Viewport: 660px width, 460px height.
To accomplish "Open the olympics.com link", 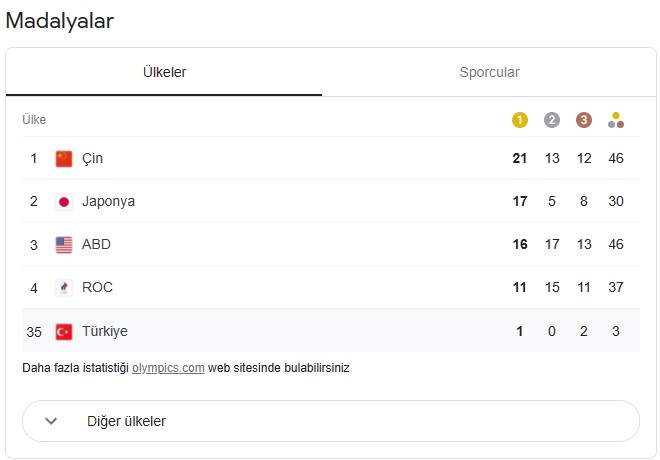I will pos(168,368).
